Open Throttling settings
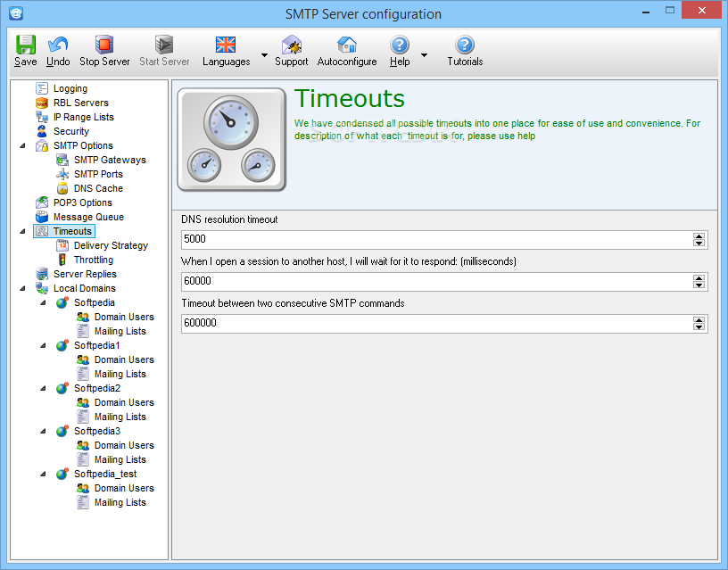This screenshot has width=728, height=570. click(94, 260)
